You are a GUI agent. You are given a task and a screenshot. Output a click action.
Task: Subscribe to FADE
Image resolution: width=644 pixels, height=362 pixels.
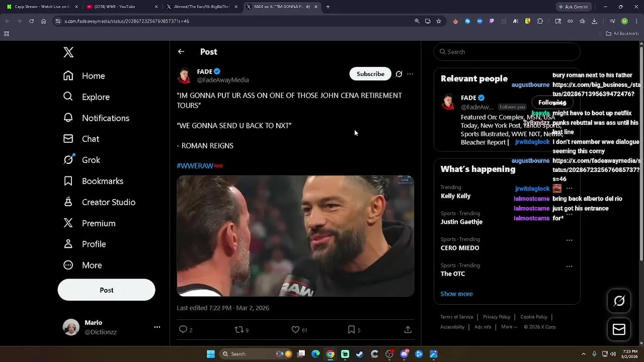[370, 74]
